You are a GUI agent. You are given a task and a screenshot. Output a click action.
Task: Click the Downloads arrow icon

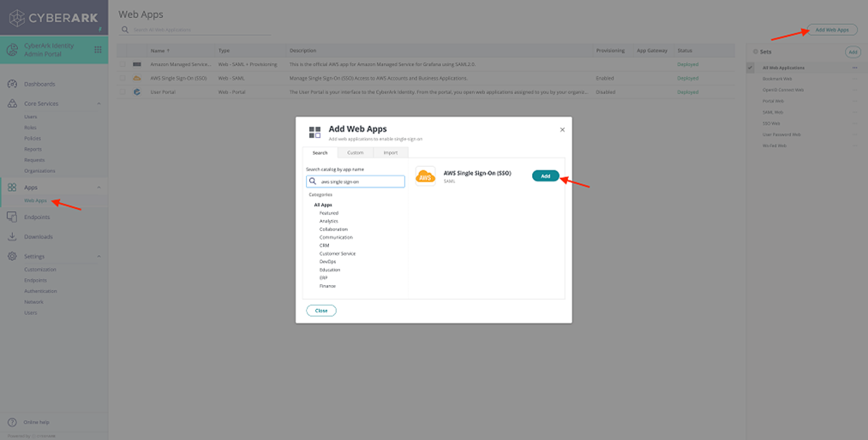tap(12, 236)
